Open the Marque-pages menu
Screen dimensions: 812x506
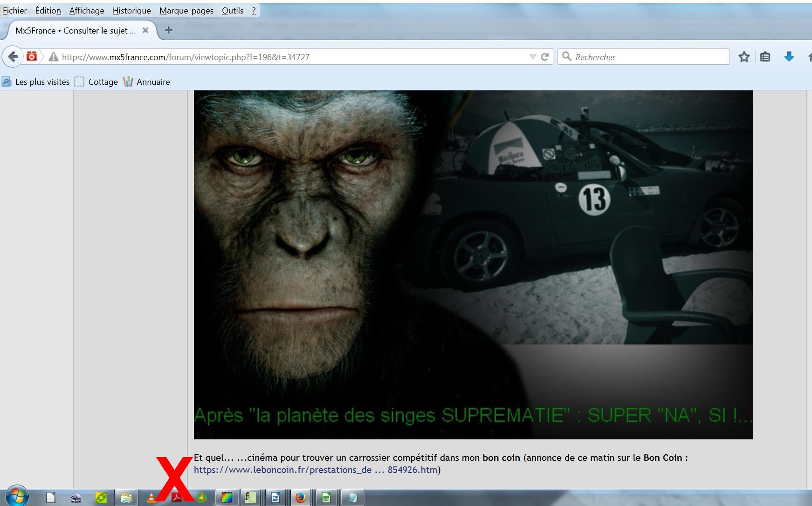pos(186,10)
